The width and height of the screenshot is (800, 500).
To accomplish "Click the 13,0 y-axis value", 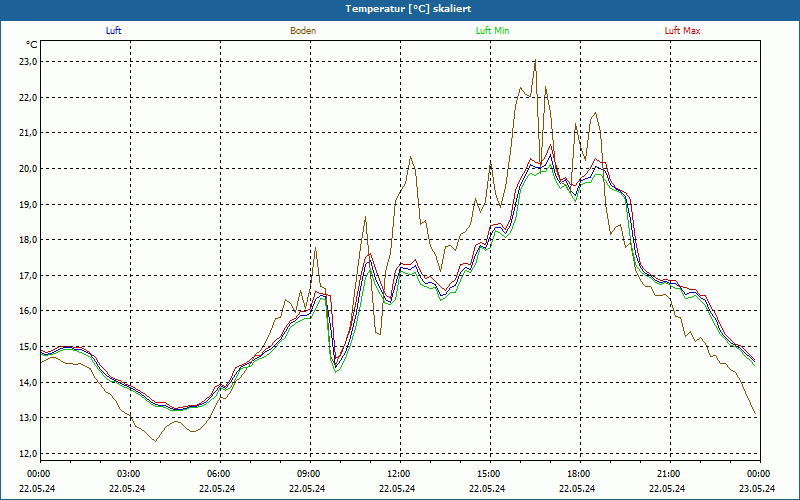I will tap(29, 418).
